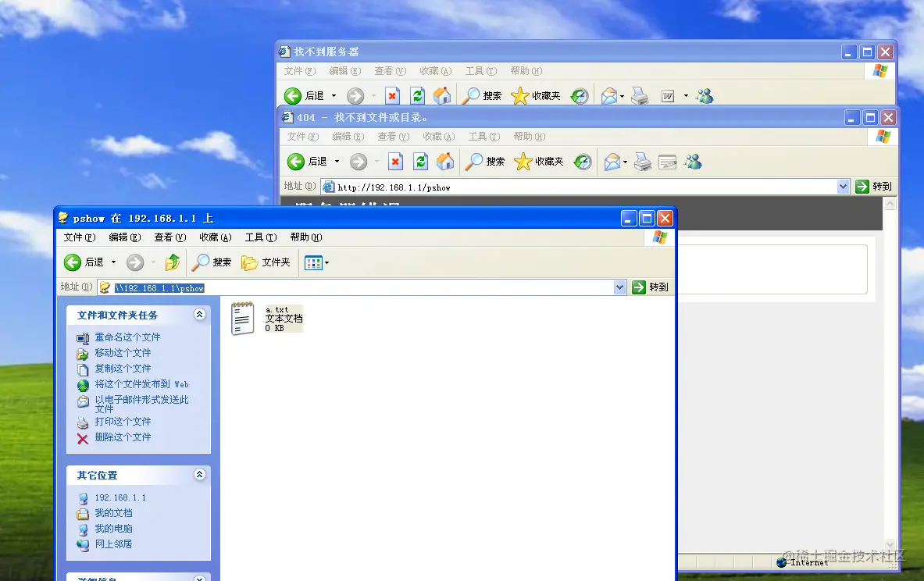Click Move this file link
Viewport: 924px width, 581px height.
[x=123, y=352]
